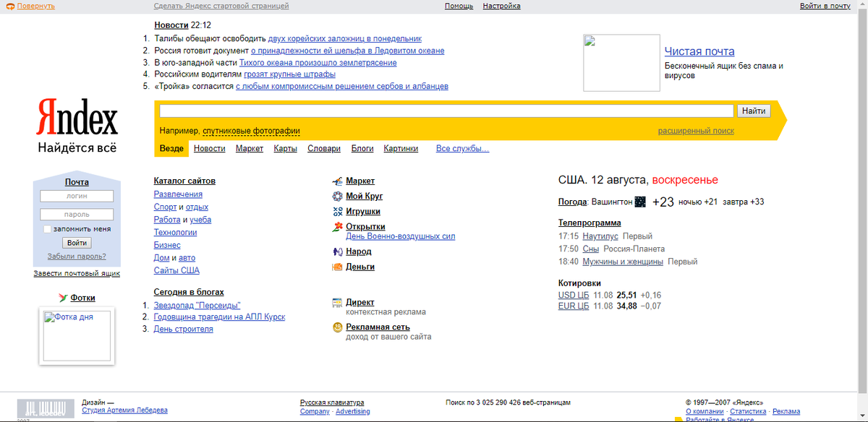
Task: Open the 'Фотка дня' thumbnail
Action: coord(77,335)
